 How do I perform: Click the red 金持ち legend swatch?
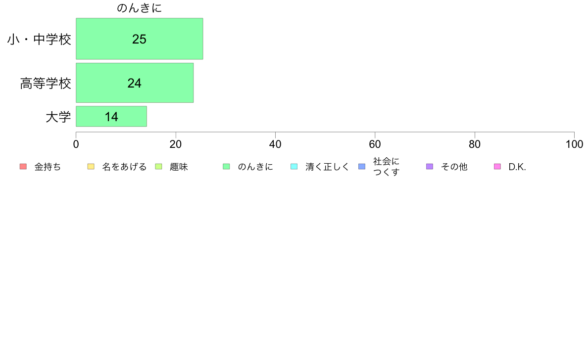(23, 167)
